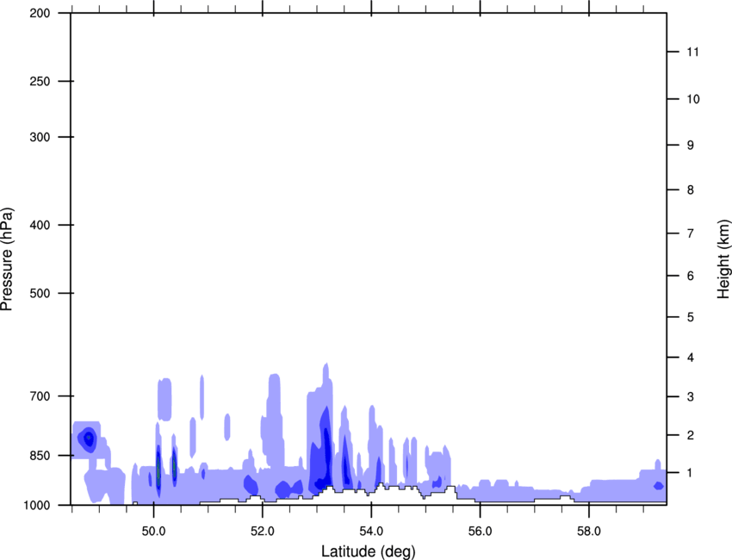The height and width of the screenshot is (560, 732).
Task: Pick the 10 km height label
Action: tap(693, 99)
